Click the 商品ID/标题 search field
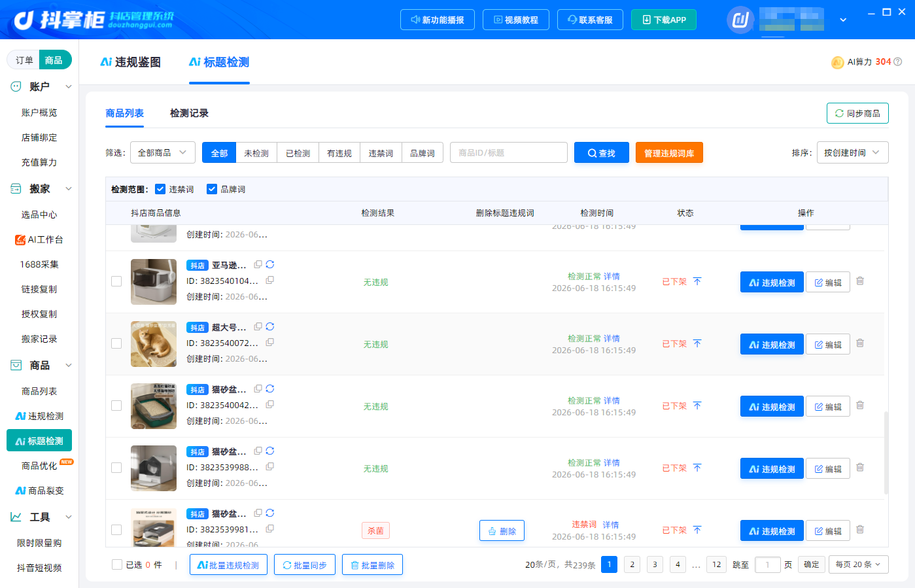The width and height of the screenshot is (915, 588). 509,152
